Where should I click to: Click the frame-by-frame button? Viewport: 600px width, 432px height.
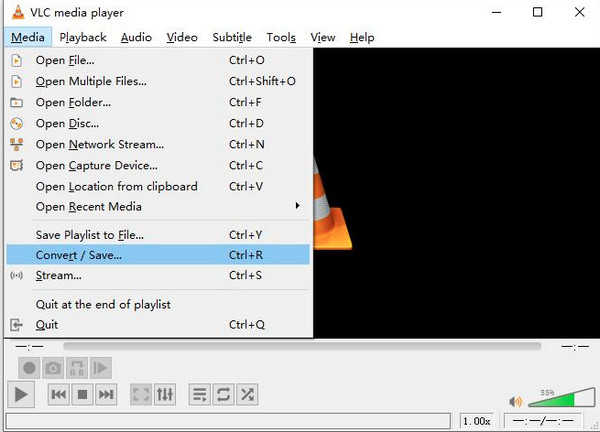point(101,368)
